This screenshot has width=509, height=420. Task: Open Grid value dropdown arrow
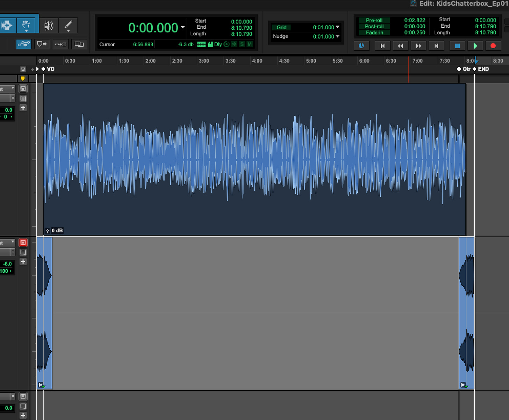click(x=337, y=27)
